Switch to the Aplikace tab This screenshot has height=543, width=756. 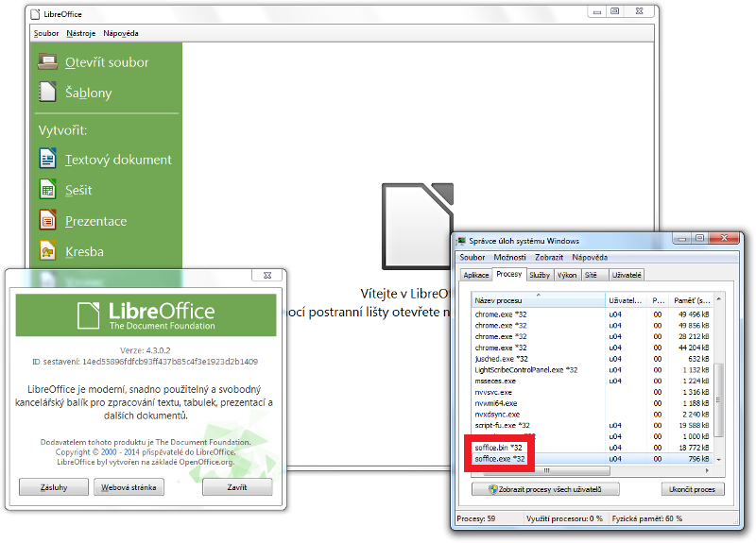click(x=476, y=275)
